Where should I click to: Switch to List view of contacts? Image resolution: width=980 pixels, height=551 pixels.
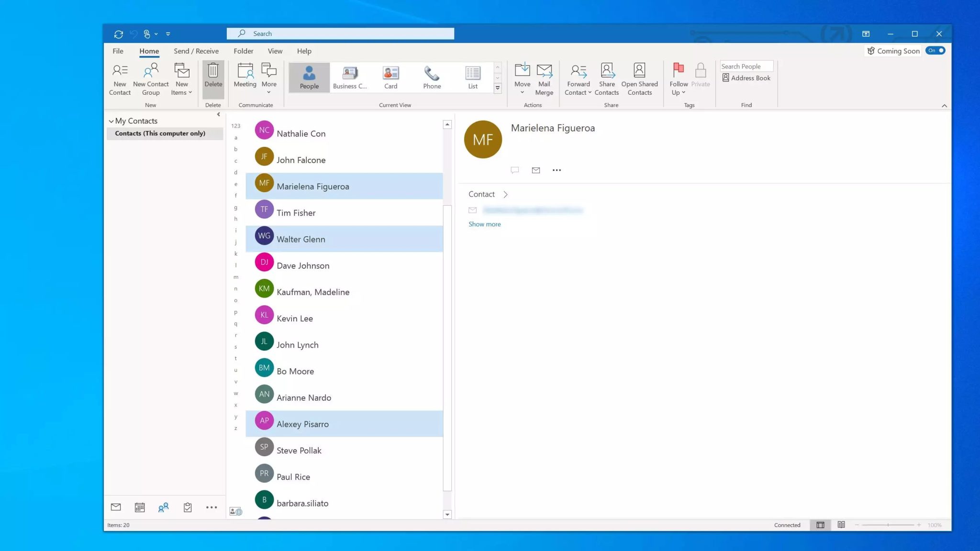(472, 77)
